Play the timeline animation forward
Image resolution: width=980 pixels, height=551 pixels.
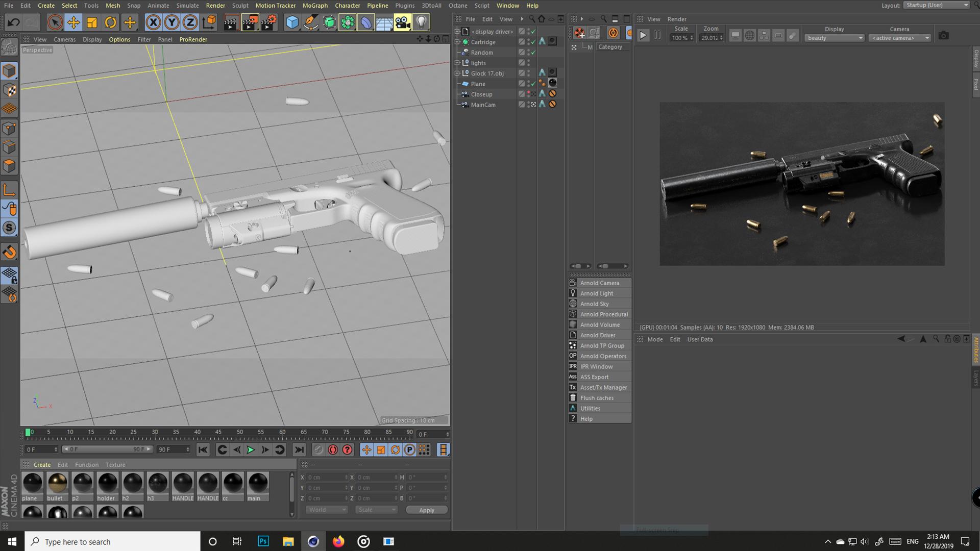pyautogui.click(x=251, y=449)
